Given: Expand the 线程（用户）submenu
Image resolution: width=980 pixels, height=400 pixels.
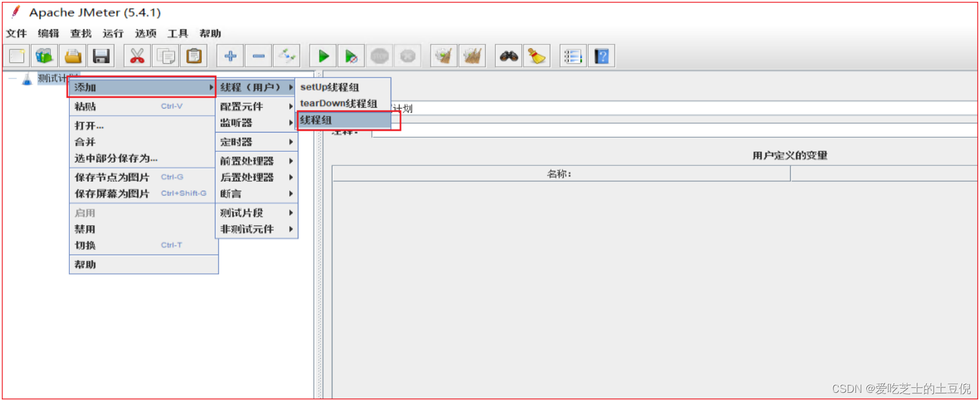Looking at the screenshot, I should (x=256, y=88).
